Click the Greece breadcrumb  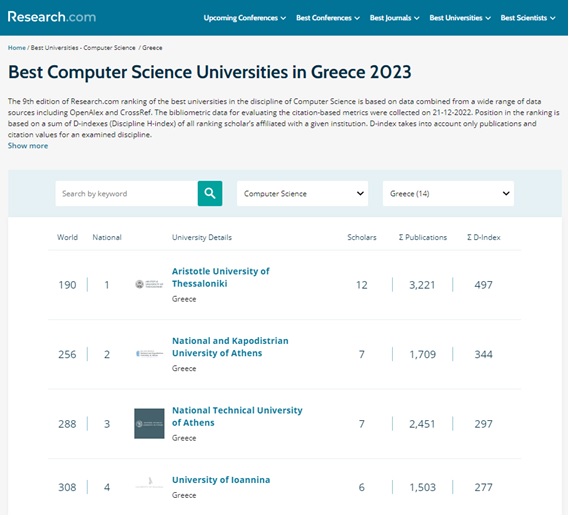pyautogui.click(x=152, y=48)
